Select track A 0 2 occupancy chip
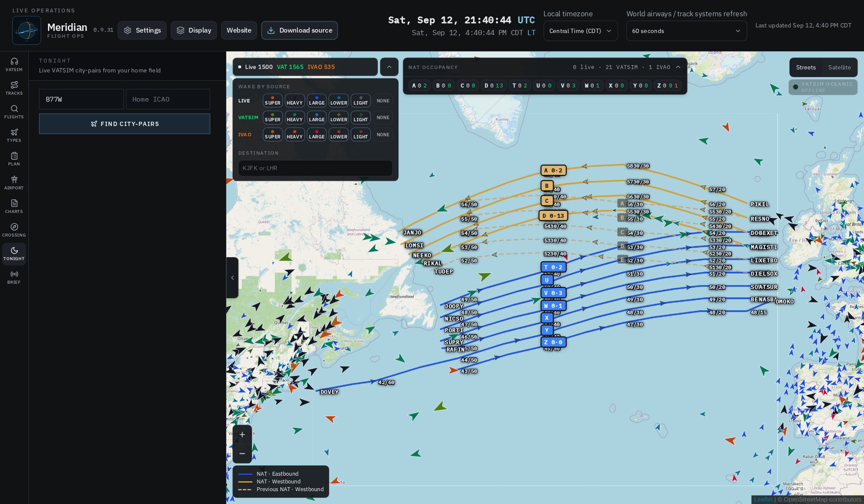The width and height of the screenshot is (864, 504). 419,86
